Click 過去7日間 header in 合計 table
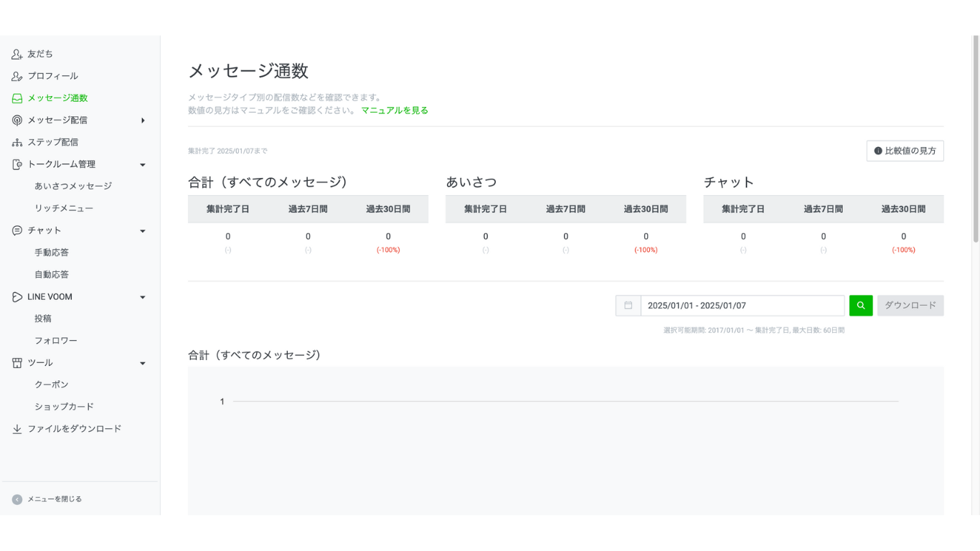The width and height of the screenshot is (980, 551). pos(308,209)
